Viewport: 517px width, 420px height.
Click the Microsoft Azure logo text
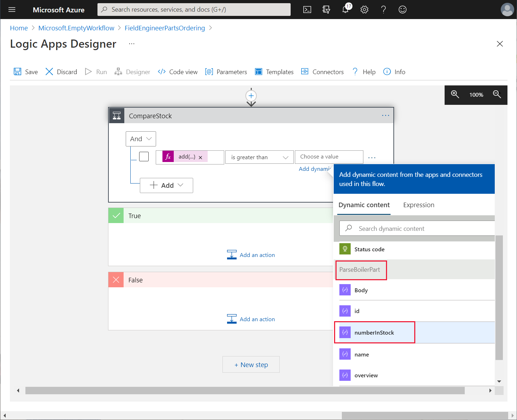59,10
